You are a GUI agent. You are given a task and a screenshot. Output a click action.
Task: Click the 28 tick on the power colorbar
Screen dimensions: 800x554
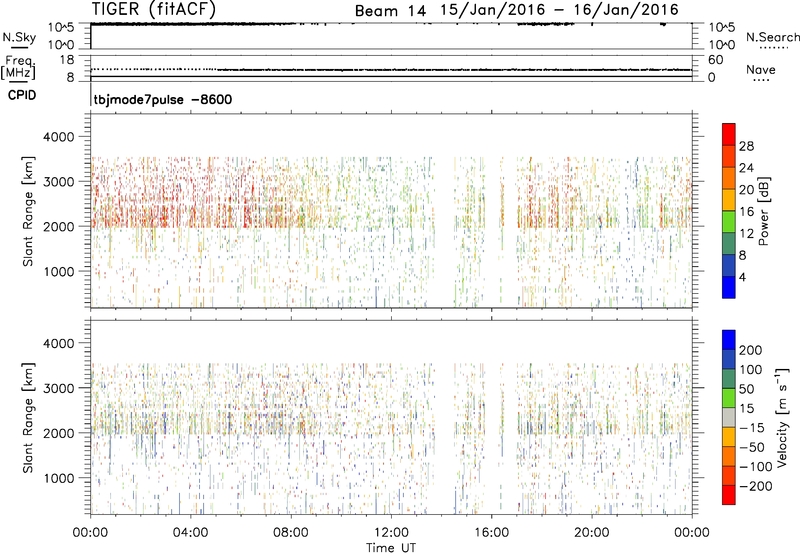(746, 146)
